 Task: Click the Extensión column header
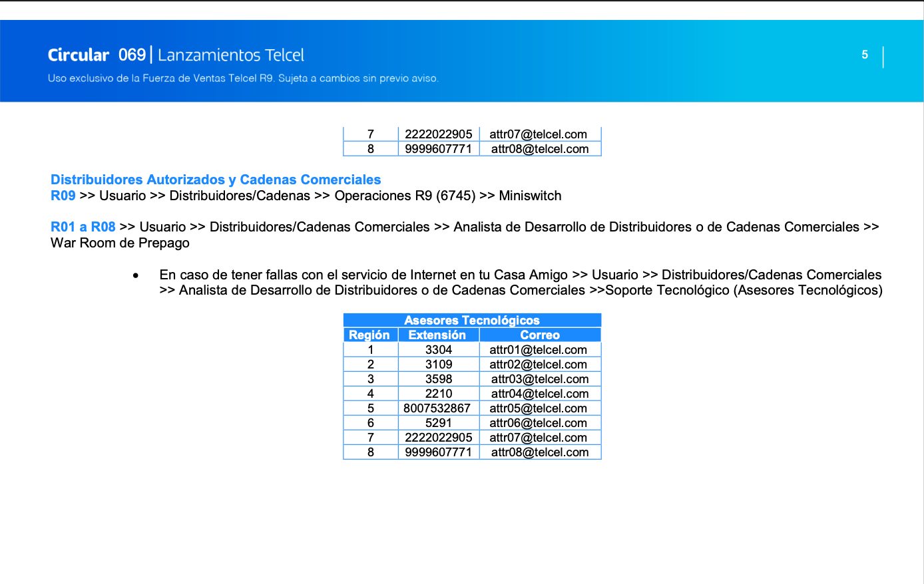tap(437, 335)
